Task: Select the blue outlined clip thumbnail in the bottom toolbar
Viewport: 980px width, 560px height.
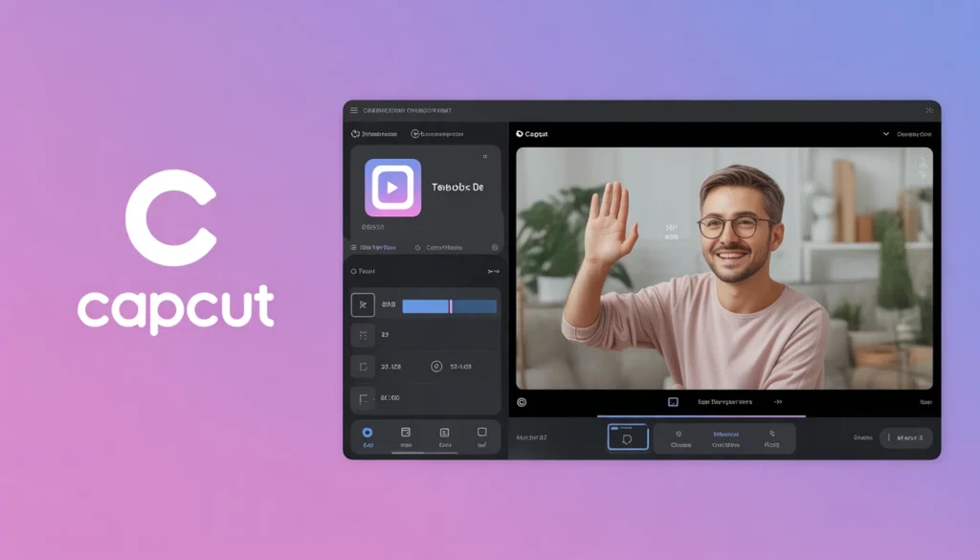Action: (x=628, y=438)
